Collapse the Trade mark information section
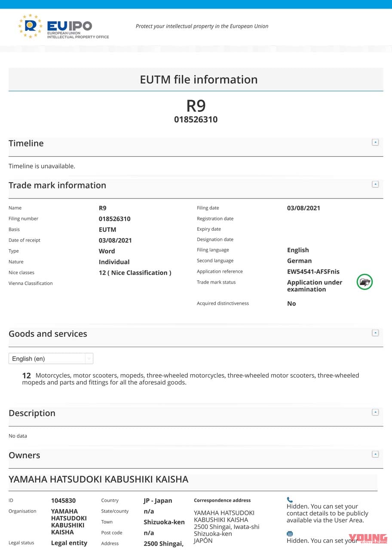 (x=375, y=184)
